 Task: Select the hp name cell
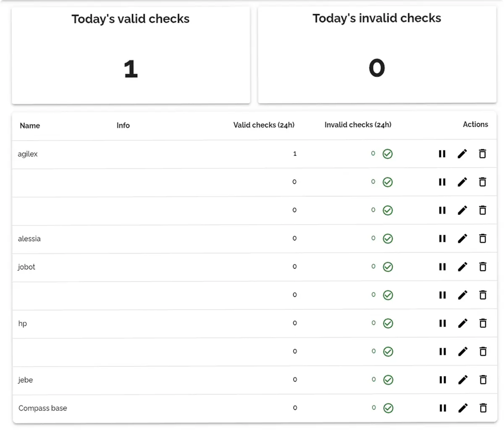point(23,324)
